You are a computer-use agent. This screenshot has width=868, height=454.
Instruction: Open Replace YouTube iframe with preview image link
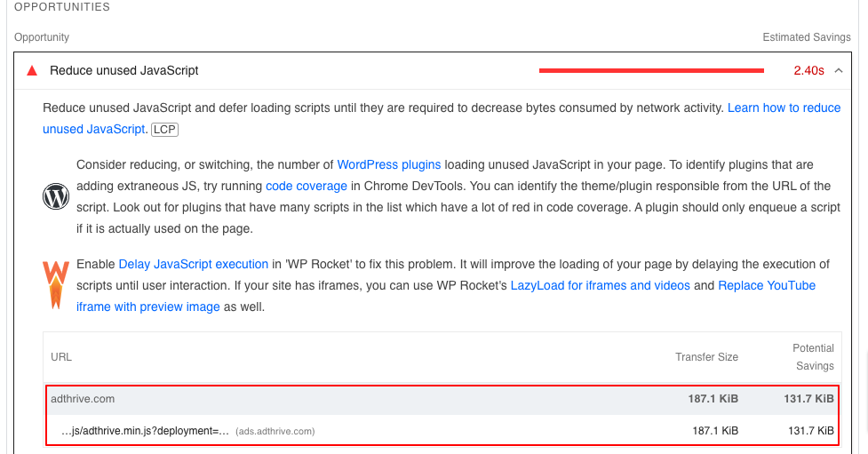click(x=767, y=285)
